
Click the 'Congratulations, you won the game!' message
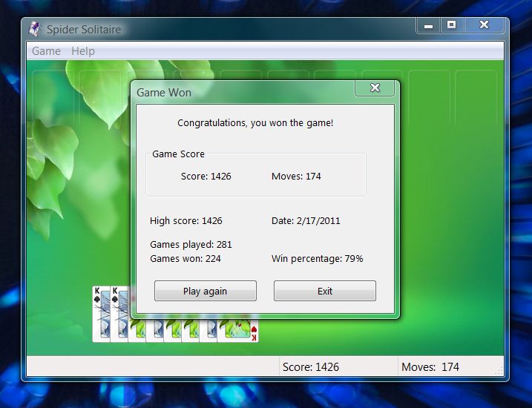[x=255, y=123]
